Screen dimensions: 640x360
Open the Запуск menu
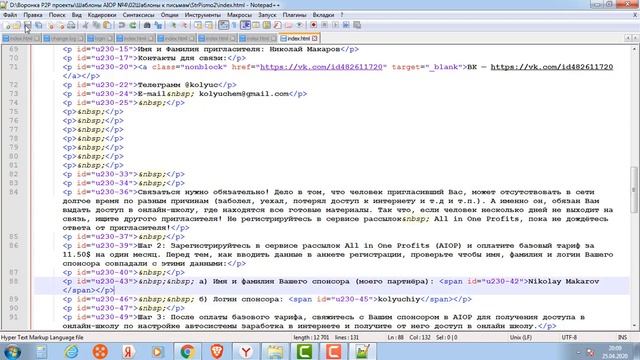click(x=267, y=15)
